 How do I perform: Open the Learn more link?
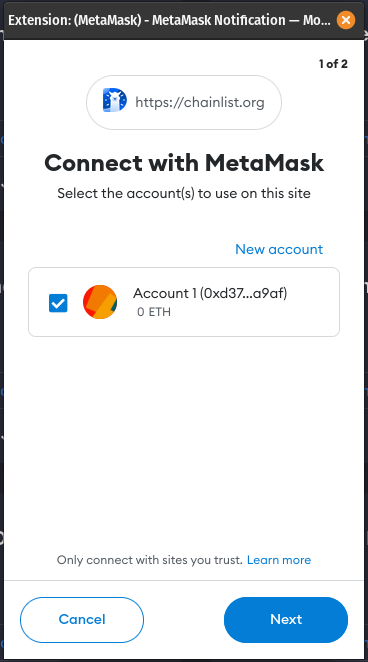pos(279,560)
